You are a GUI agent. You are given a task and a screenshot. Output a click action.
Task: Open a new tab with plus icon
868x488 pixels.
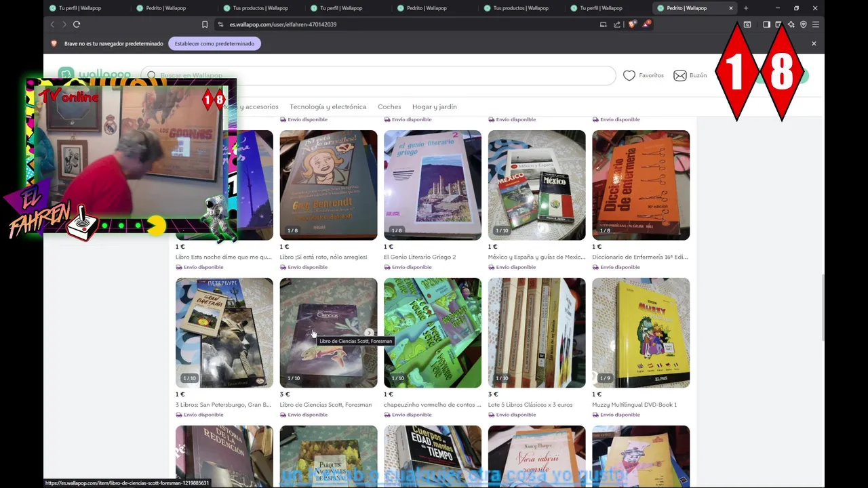click(x=746, y=8)
